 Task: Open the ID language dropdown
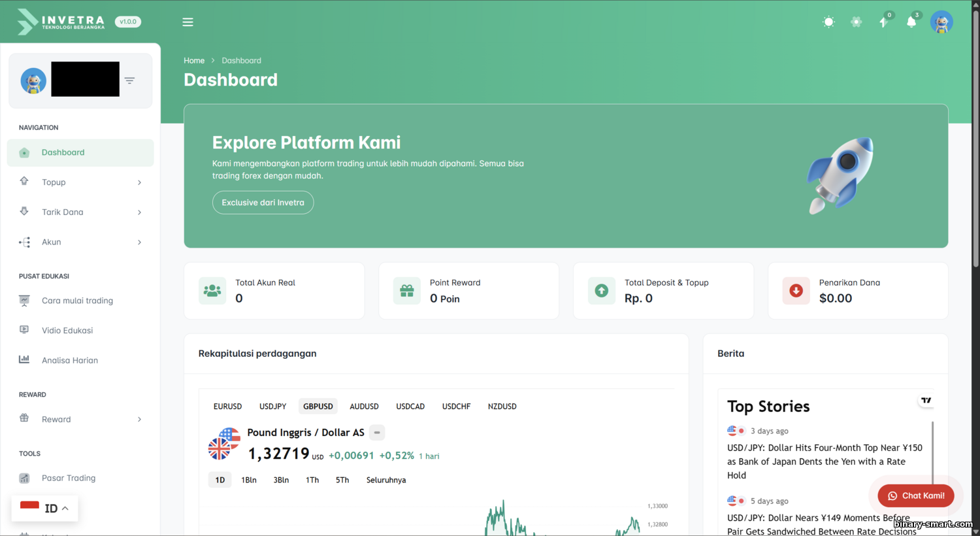click(45, 508)
